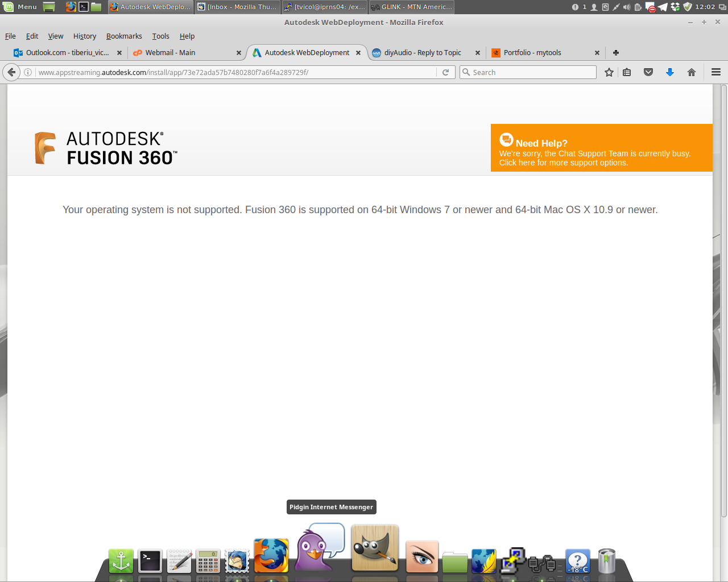Click the Autodesk Fusion 360 logo
This screenshot has width=728, height=582.
(106, 148)
